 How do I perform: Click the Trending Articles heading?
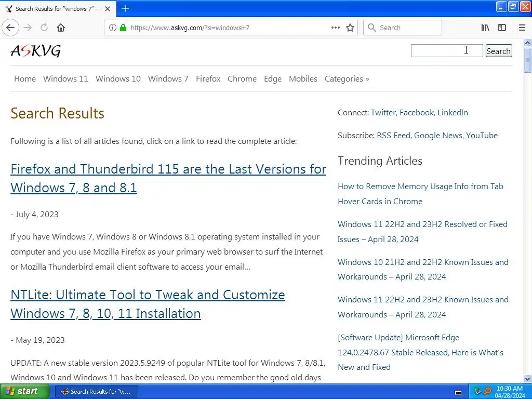[x=380, y=161]
